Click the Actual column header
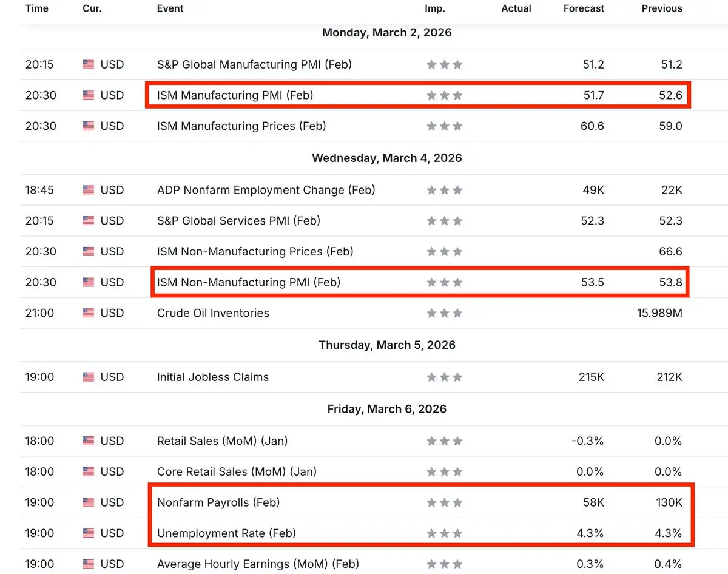 coord(516,8)
